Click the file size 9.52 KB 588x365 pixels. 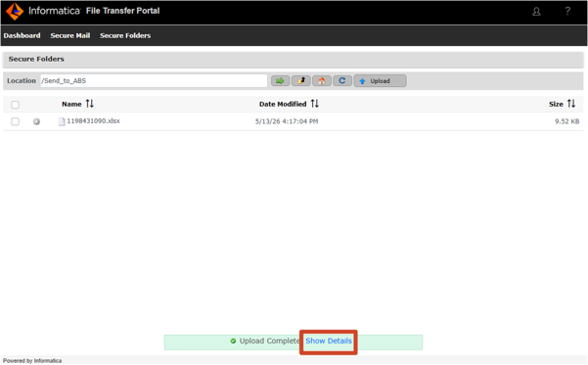567,121
